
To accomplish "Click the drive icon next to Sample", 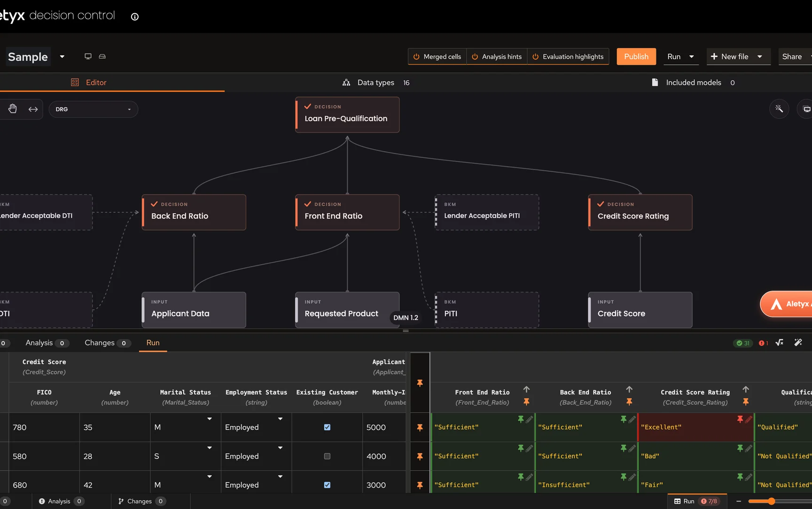I will click(102, 56).
